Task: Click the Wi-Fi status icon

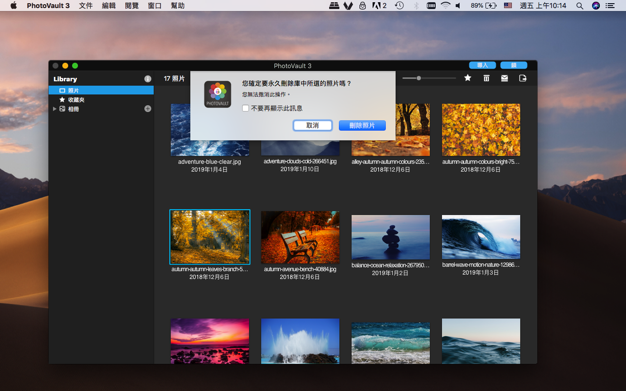Action: click(x=446, y=6)
